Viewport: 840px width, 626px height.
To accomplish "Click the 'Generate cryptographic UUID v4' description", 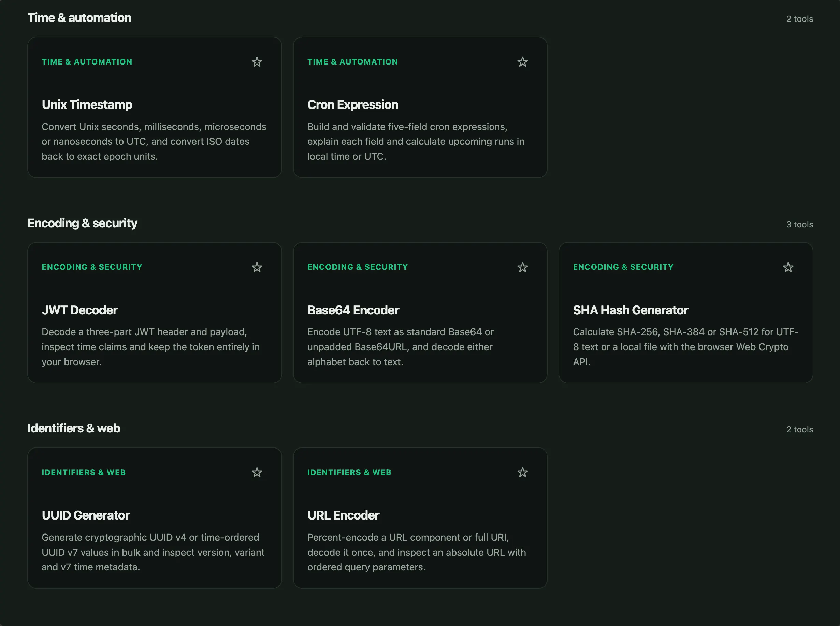I will click(x=153, y=552).
